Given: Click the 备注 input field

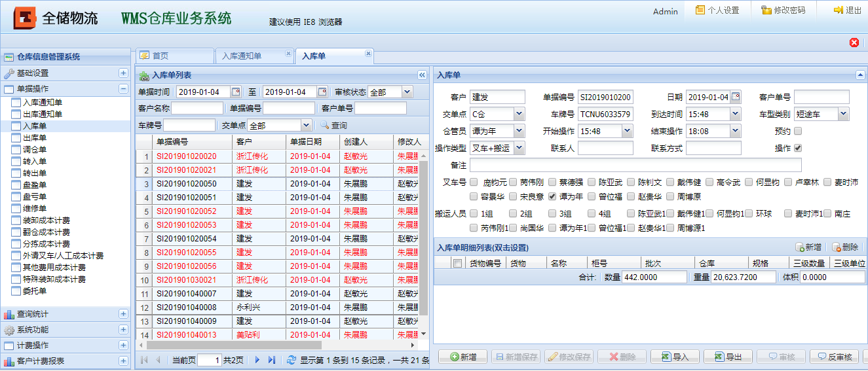Looking at the screenshot, I should pyautogui.click(x=635, y=165).
